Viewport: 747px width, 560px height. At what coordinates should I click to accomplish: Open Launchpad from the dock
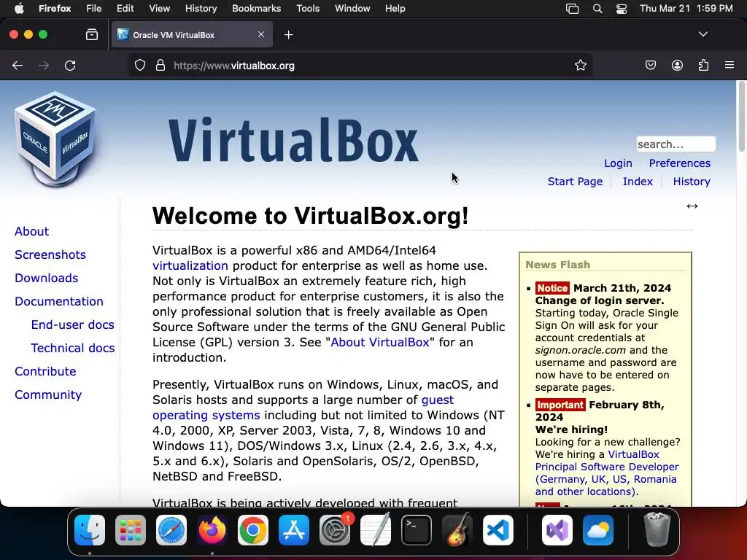tap(131, 530)
